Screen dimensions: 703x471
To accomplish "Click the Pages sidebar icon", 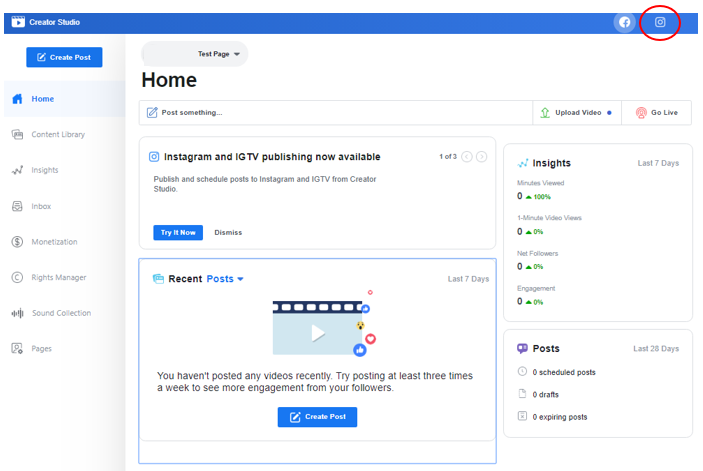I will pos(17,348).
